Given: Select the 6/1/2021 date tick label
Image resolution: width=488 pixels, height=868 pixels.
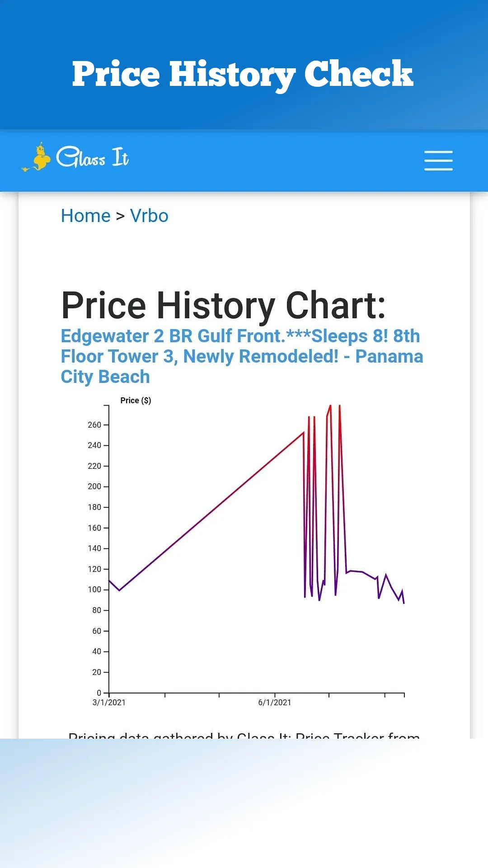Looking at the screenshot, I should point(275,703).
